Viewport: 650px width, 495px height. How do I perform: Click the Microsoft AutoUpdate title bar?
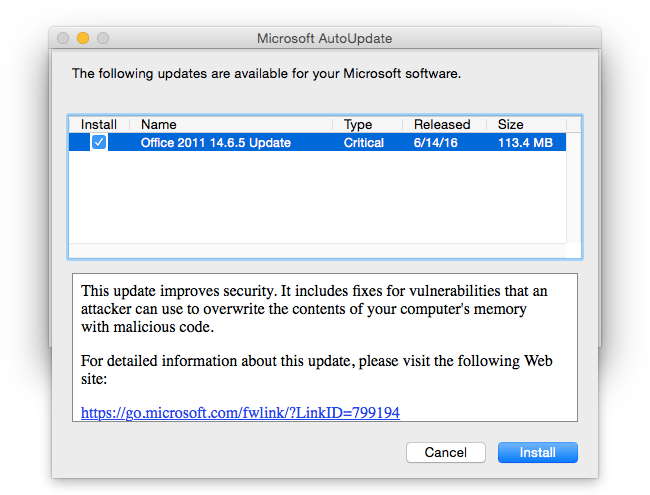click(x=325, y=38)
